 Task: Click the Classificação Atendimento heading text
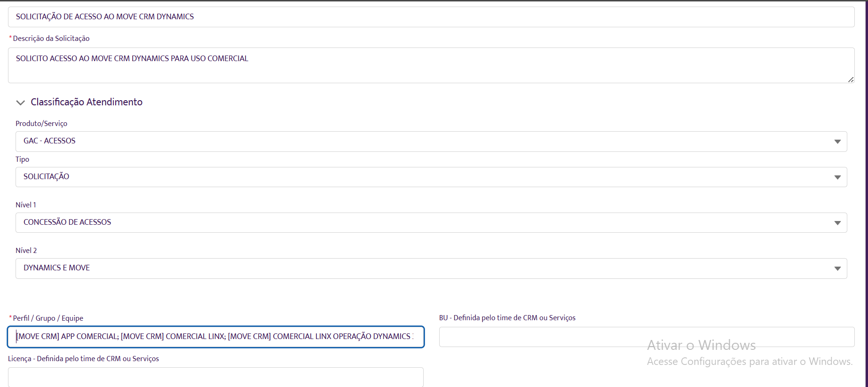(x=87, y=102)
